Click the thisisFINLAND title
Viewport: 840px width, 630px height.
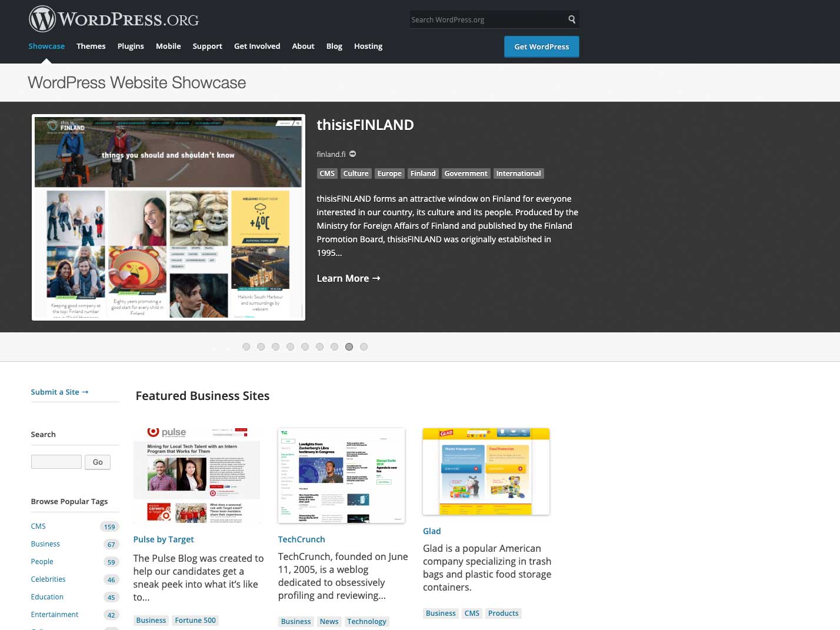[365, 125]
